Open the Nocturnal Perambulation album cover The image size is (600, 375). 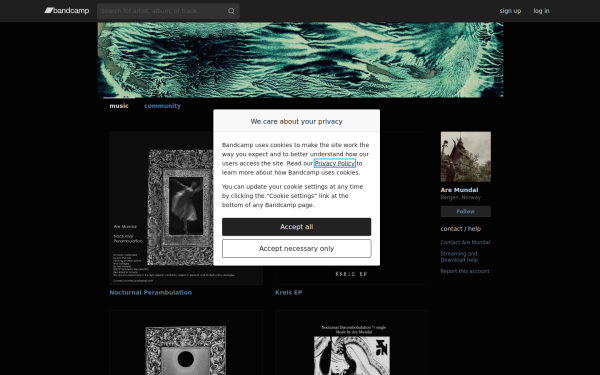pos(186,208)
